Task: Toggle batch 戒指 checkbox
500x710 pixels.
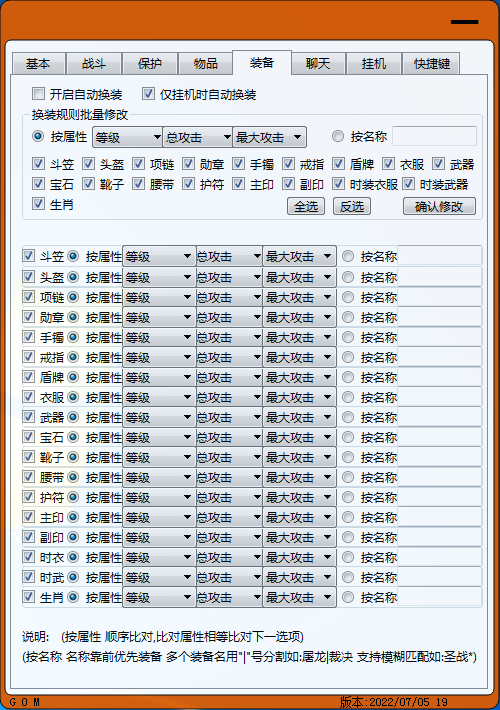Action: (x=288, y=163)
